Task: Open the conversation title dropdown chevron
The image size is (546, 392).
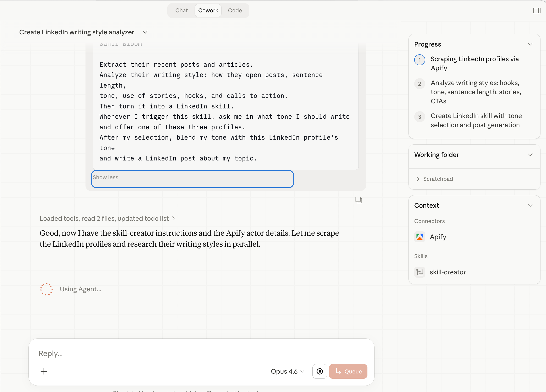Action: tap(145, 32)
